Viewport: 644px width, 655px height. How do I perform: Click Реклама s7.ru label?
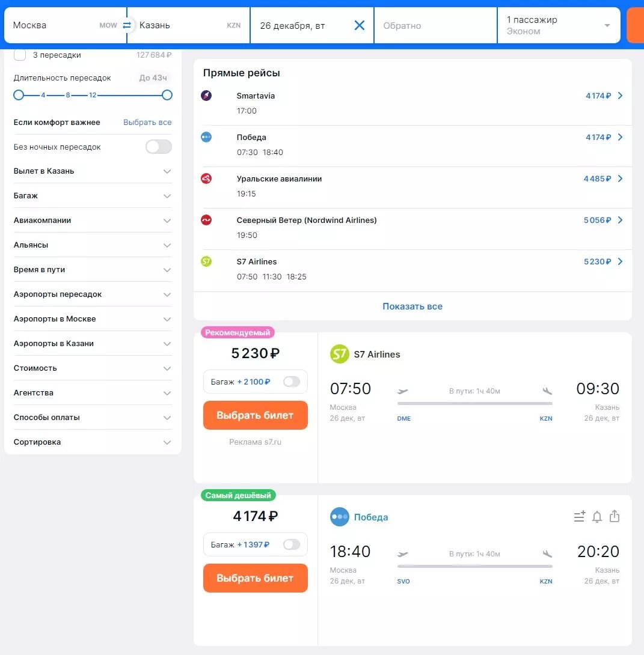tap(255, 442)
